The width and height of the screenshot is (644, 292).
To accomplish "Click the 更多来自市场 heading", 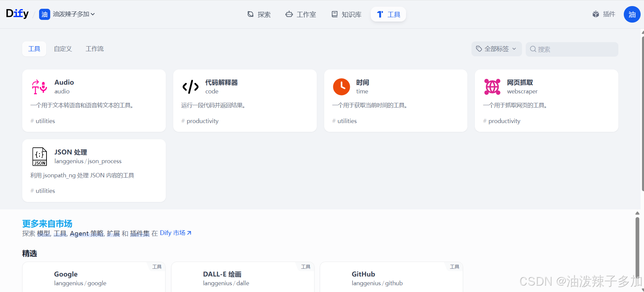I will click(x=47, y=224).
